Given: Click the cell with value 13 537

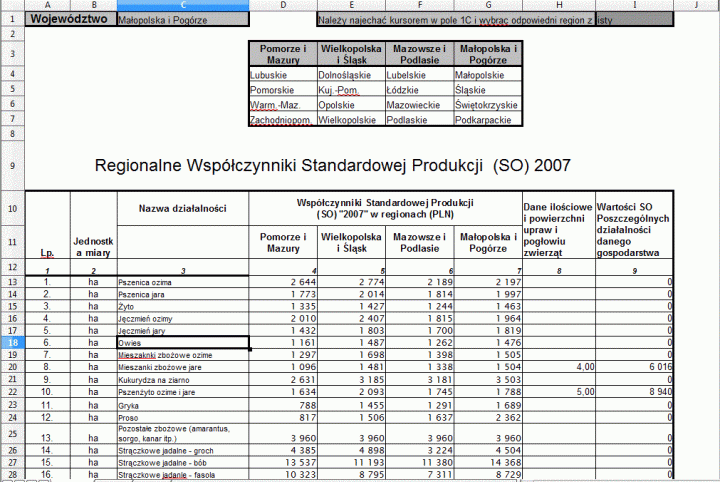Looking at the screenshot, I should pos(283,463).
